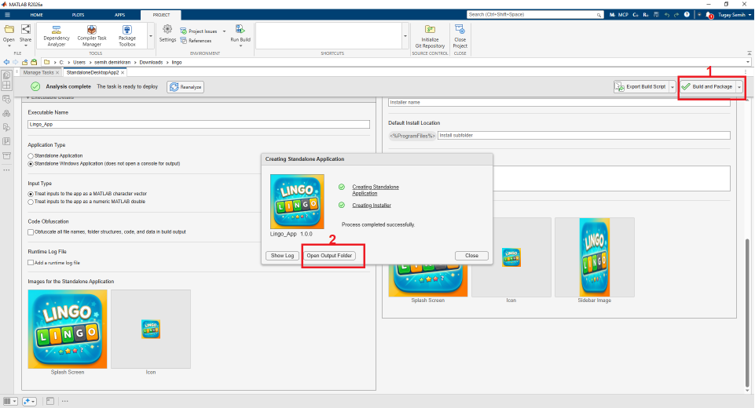Click the Run Build icon
Screen dimensions: 755x408
(x=240, y=30)
